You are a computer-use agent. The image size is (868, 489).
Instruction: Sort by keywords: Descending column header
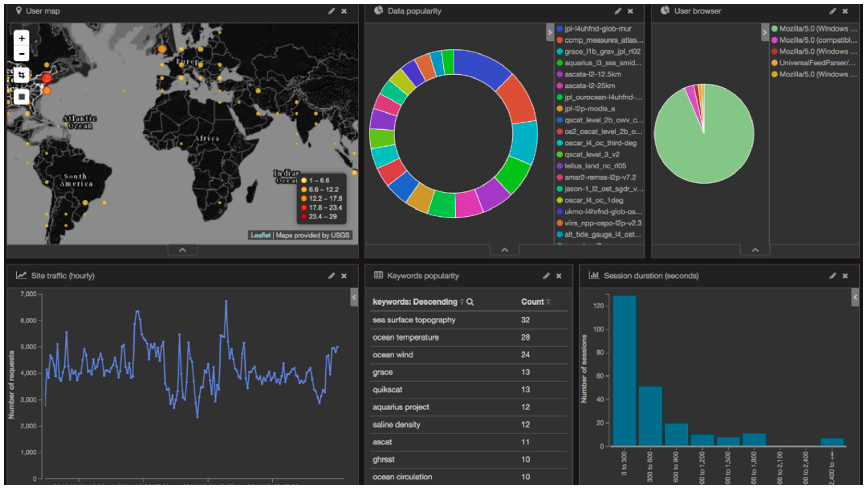point(415,302)
